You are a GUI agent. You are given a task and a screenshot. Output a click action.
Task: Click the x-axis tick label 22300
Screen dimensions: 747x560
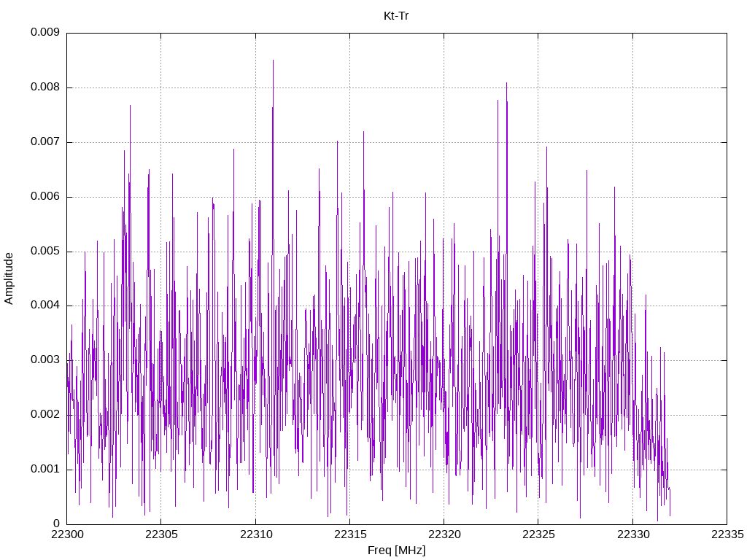tap(66, 534)
